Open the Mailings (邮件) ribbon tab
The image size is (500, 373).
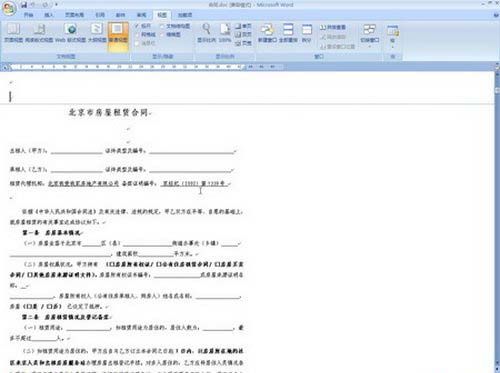coord(120,15)
